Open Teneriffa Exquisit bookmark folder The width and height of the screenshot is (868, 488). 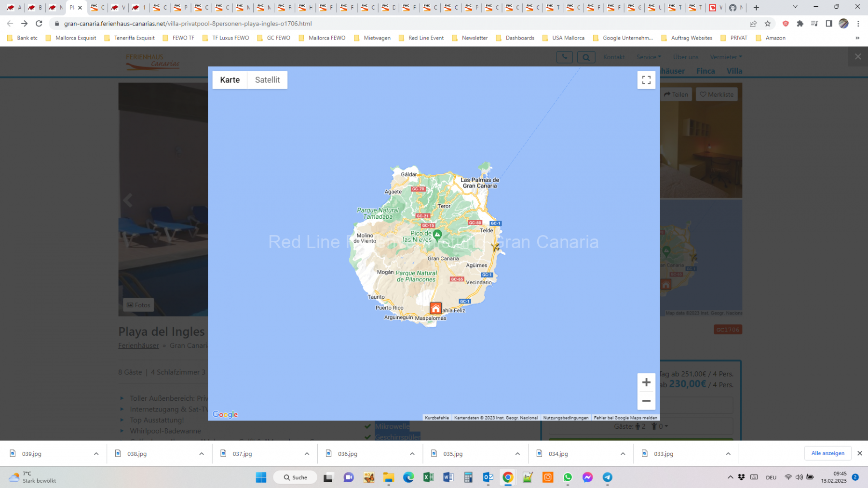coord(130,38)
